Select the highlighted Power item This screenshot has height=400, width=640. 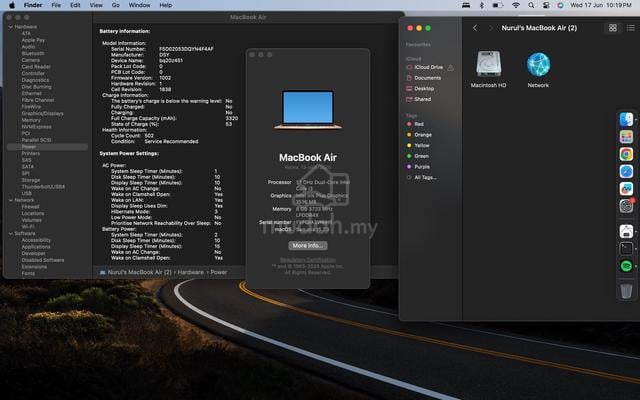tap(47, 147)
